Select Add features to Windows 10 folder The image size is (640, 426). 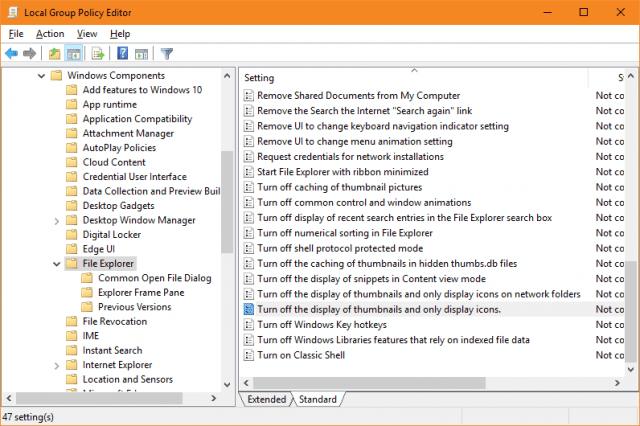(142, 90)
